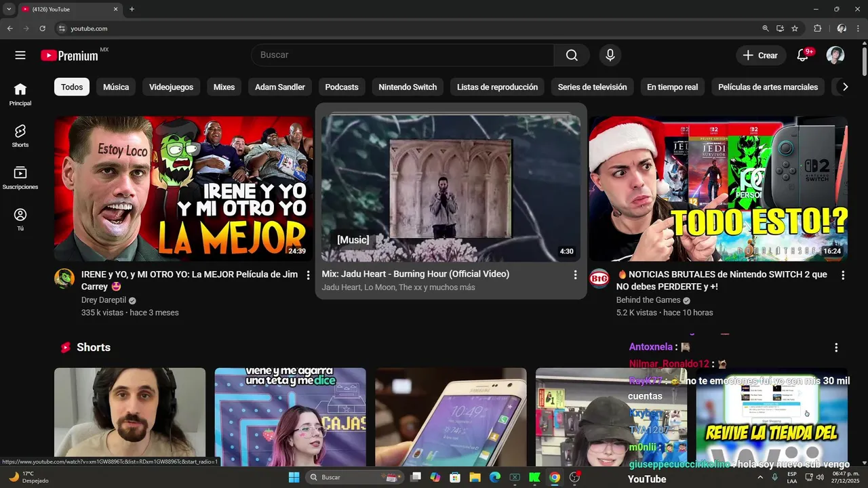Screen dimensions: 868x488
Task: Open Behind the Games channel avatar
Action: [599, 279]
